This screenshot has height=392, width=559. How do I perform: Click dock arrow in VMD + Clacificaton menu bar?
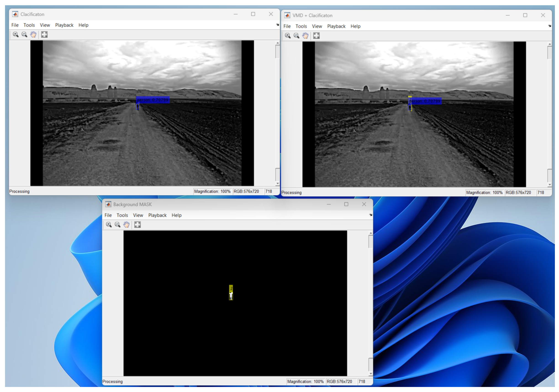[549, 26]
